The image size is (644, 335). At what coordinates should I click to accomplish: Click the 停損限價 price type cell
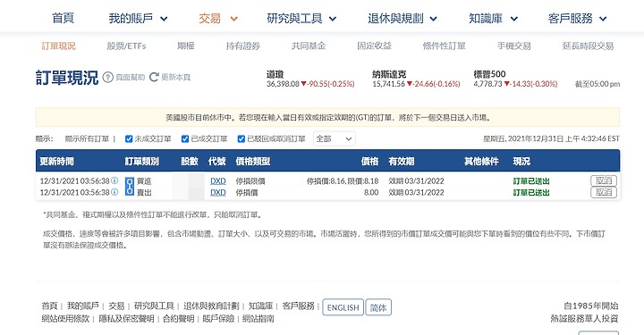point(250,180)
